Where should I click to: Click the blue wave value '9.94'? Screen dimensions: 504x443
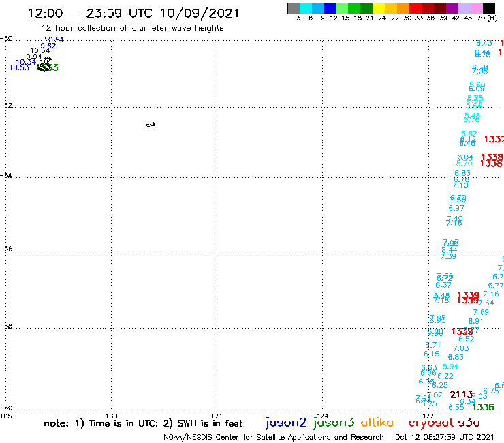click(x=34, y=57)
